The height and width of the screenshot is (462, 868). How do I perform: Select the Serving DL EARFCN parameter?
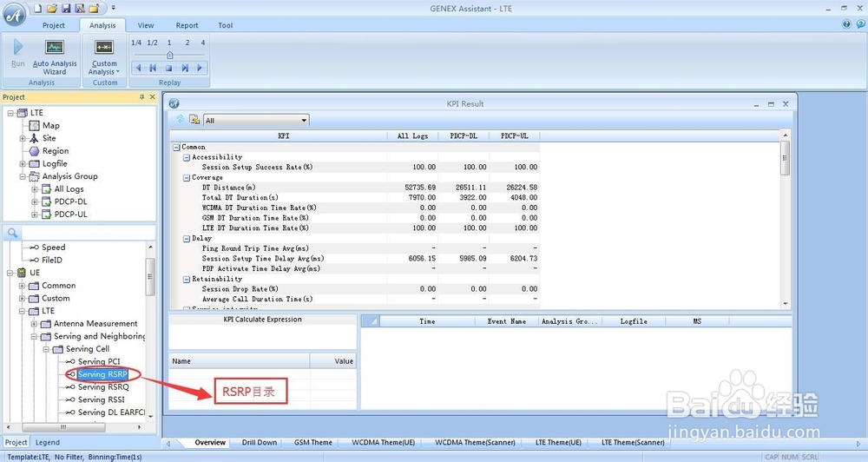[x=111, y=412]
